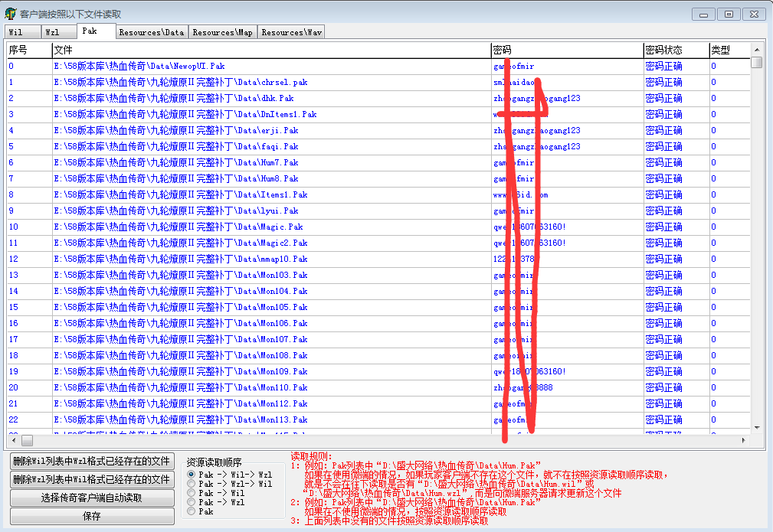Click the application icon in title bar

[11, 14]
